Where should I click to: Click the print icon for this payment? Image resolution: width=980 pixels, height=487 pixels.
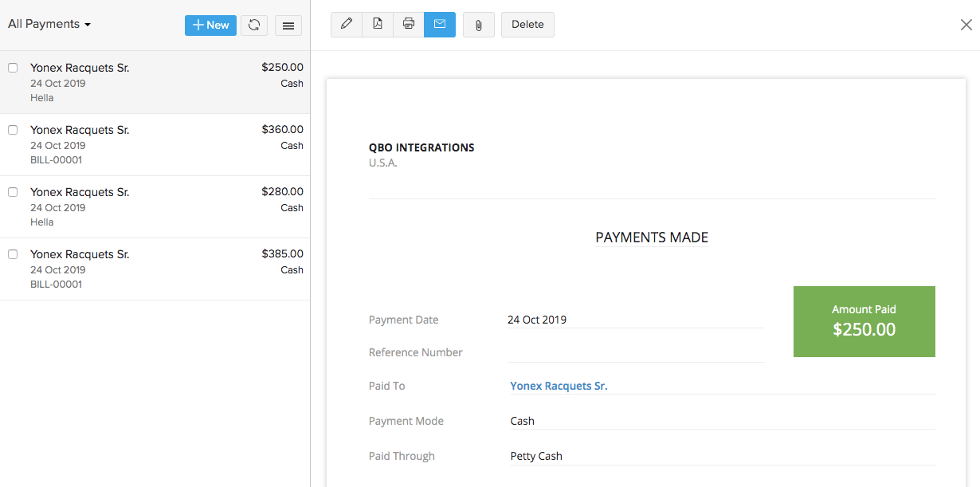click(x=409, y=24)
